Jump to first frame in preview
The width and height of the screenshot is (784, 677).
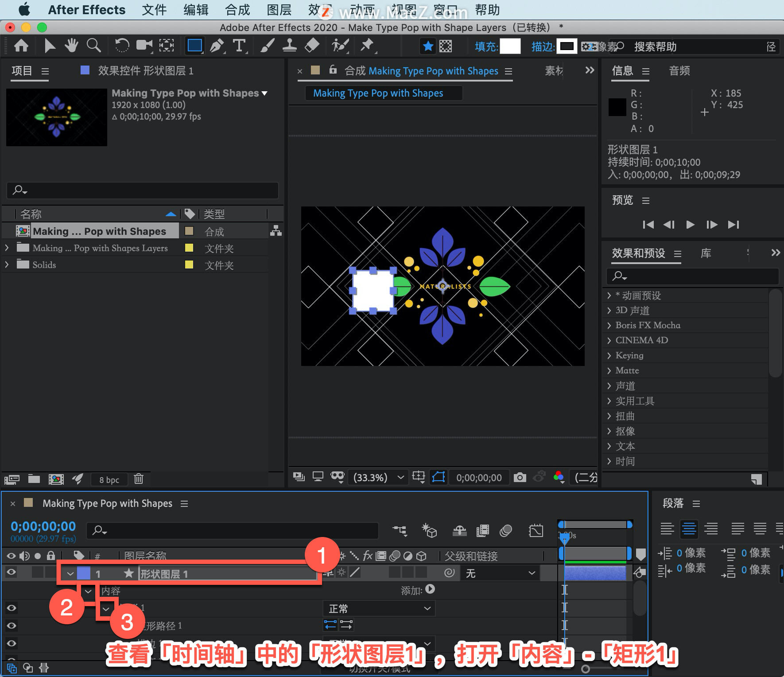[x=648, y=225]
